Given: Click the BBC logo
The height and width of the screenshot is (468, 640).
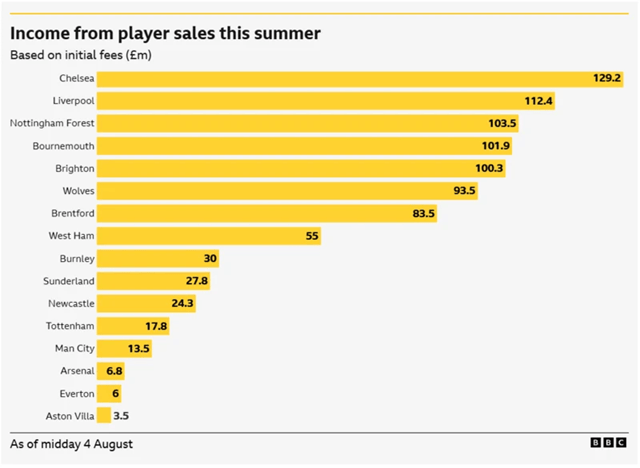Looking at the screenshot, I should pos(608,443).
